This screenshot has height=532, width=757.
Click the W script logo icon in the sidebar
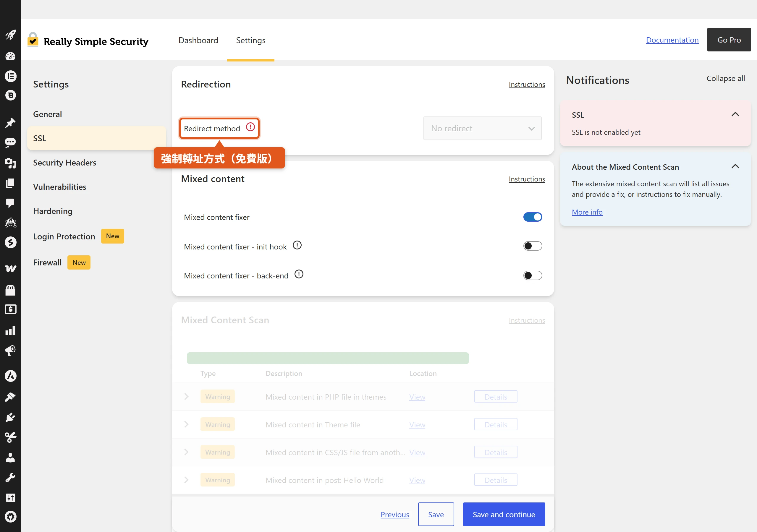click(x=11, y=269)
